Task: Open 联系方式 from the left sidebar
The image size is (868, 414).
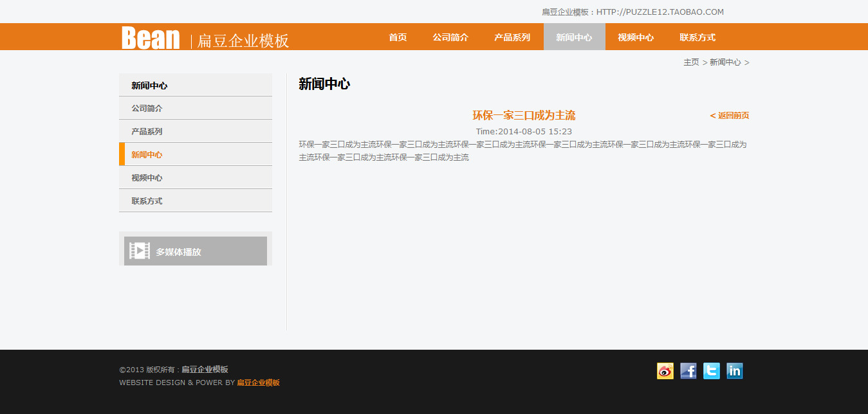Action: [147, 201]
